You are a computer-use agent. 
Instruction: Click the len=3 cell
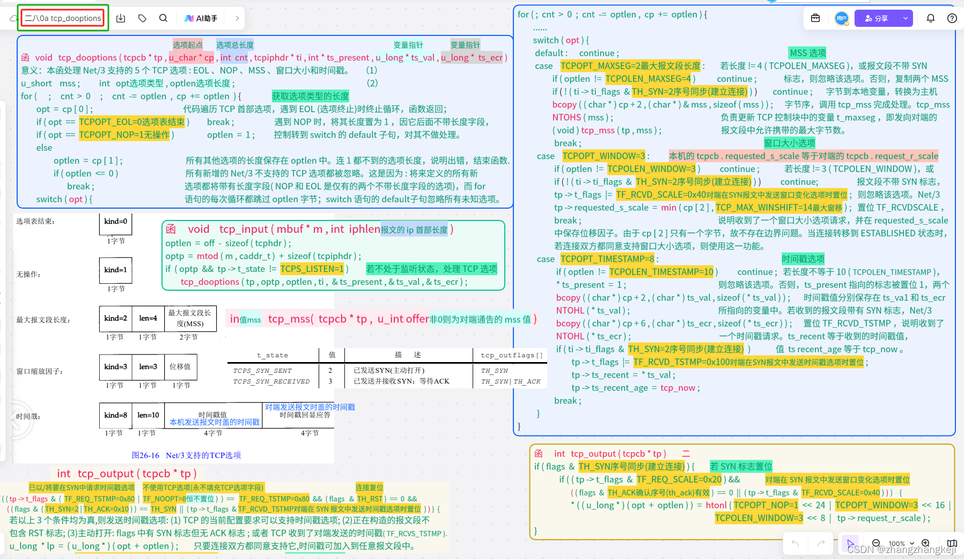click(148, 367)
